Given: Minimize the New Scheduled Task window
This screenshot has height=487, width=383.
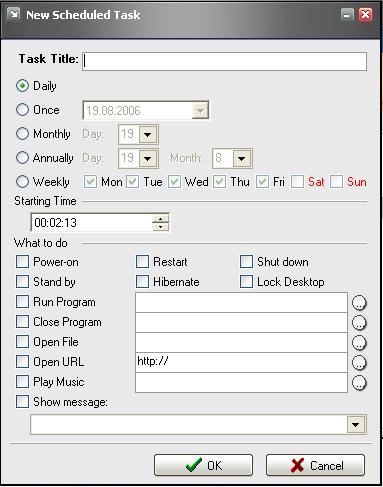Looking at the screenshot, I should [347, 15].
